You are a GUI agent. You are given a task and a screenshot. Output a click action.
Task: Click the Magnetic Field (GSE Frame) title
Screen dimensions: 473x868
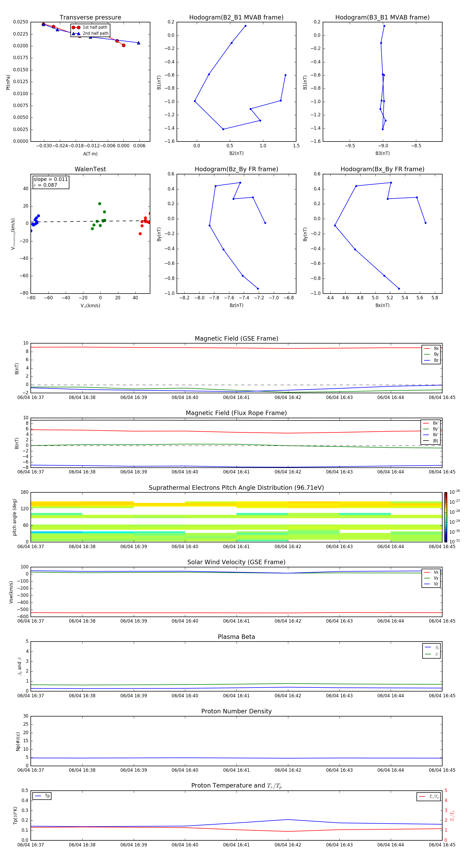point(236,339)
